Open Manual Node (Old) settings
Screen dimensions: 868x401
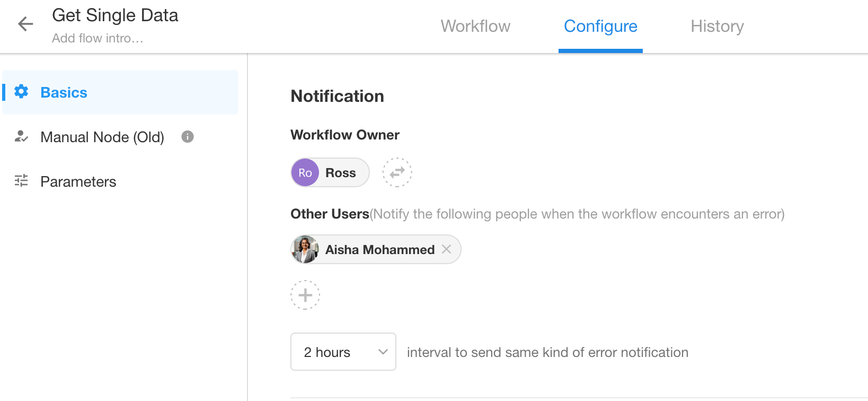[102, 137]
